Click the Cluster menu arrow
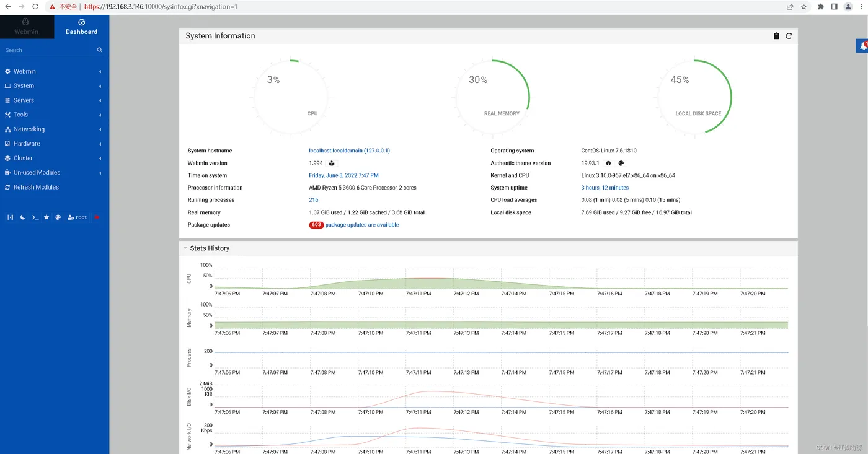Screen dimensions: 868x454 pos(100,159)
